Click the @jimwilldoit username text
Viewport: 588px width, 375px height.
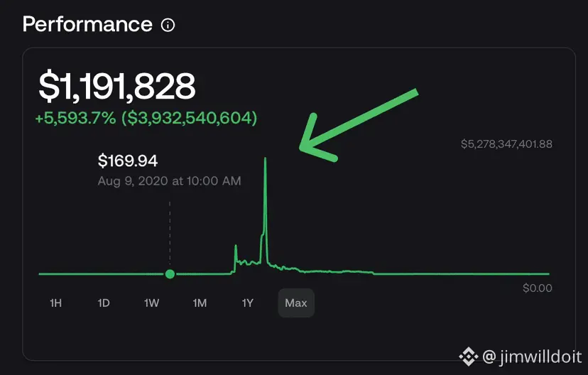tap(530, 355)
